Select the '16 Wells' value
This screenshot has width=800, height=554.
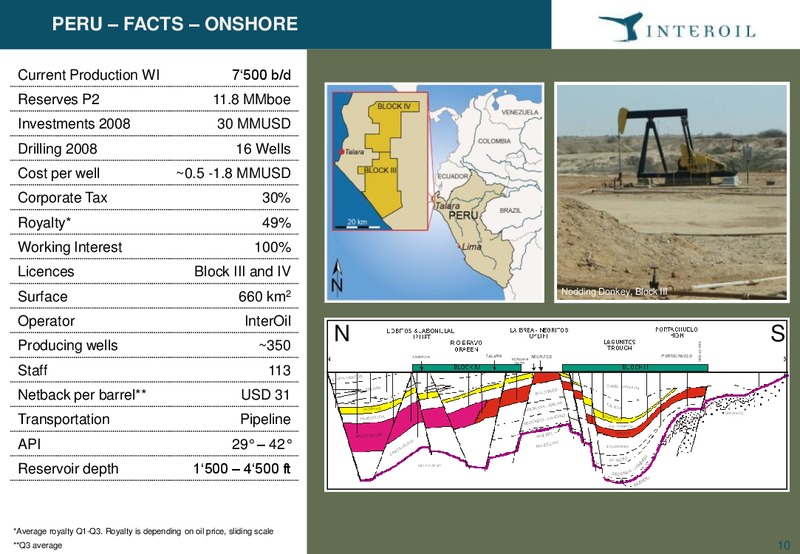[x=263, y=149]
